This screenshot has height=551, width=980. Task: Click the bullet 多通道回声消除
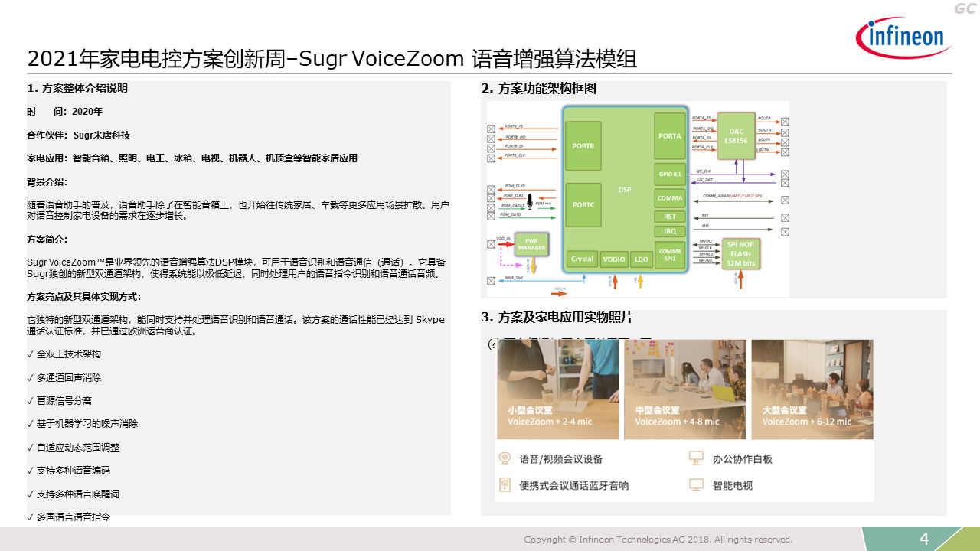(64, 377)
